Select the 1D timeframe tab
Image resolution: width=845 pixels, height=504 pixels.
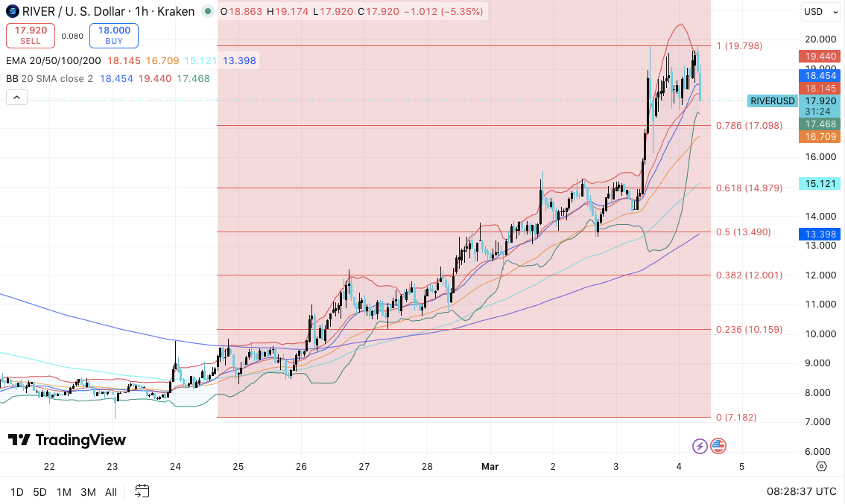click(x=17, y=492)
